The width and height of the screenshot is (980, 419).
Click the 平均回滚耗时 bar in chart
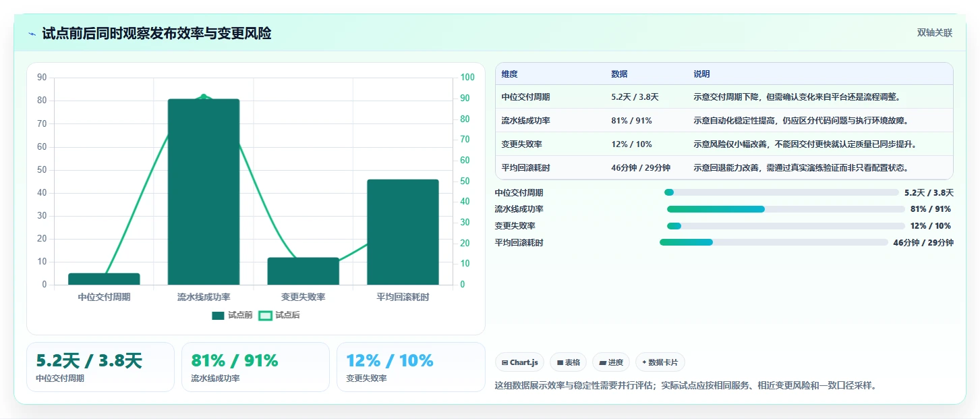click(x=403, y=232)
